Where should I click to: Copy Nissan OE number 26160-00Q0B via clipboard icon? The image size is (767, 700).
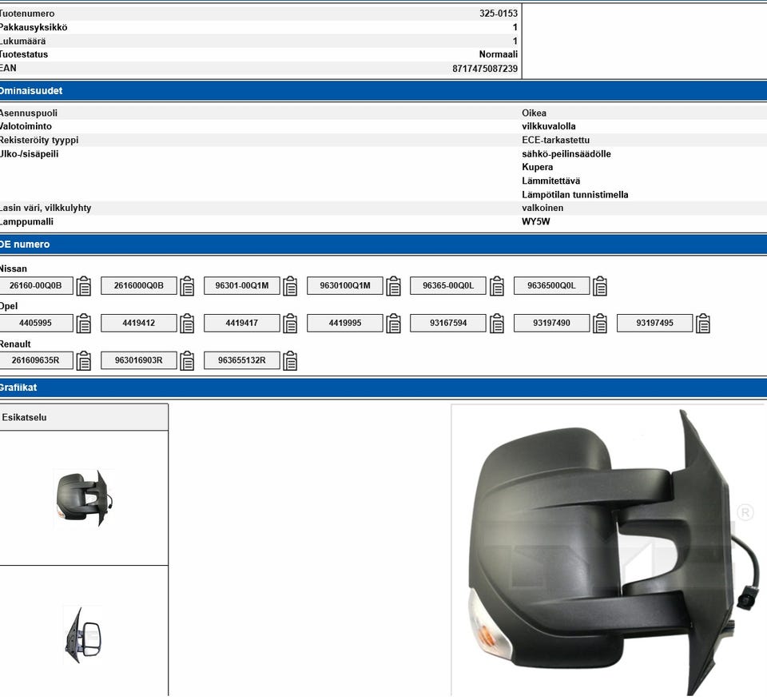point(84,286)
